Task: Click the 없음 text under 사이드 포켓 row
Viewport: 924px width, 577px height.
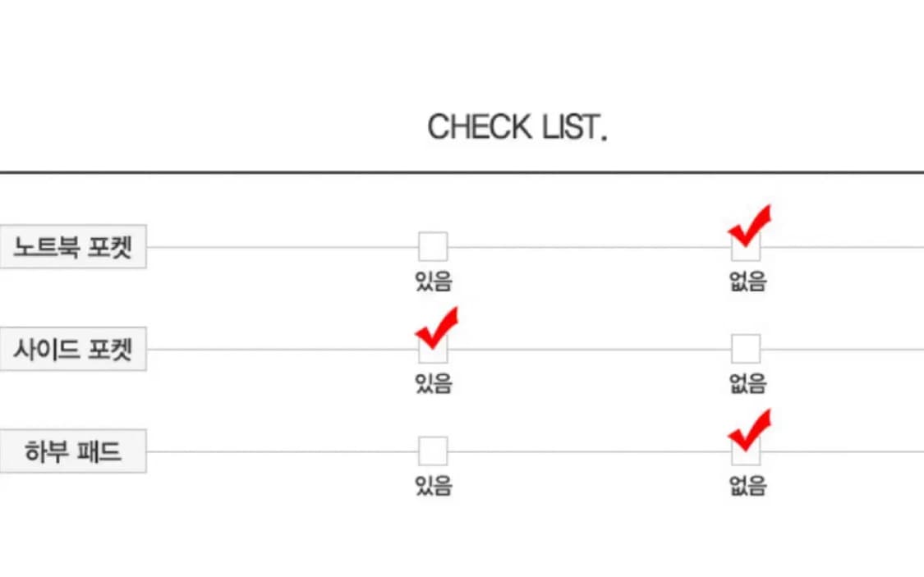Action: coord(747,383)
